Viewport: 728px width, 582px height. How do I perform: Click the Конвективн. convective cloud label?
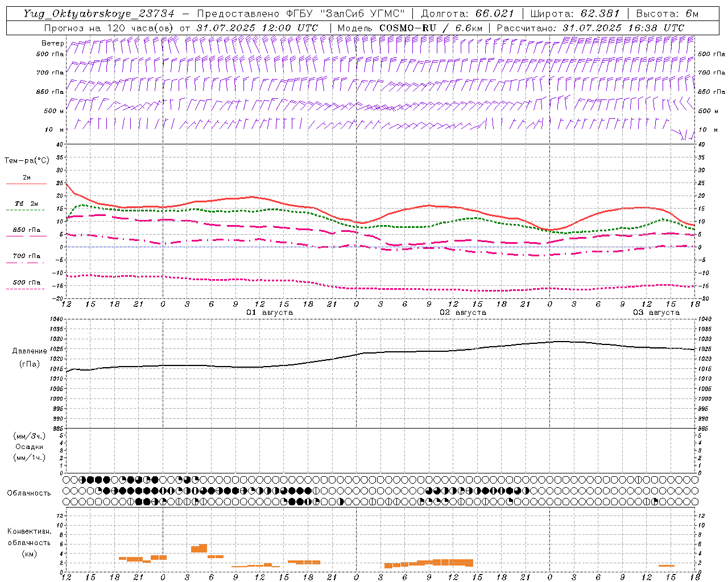pos(29,531)
